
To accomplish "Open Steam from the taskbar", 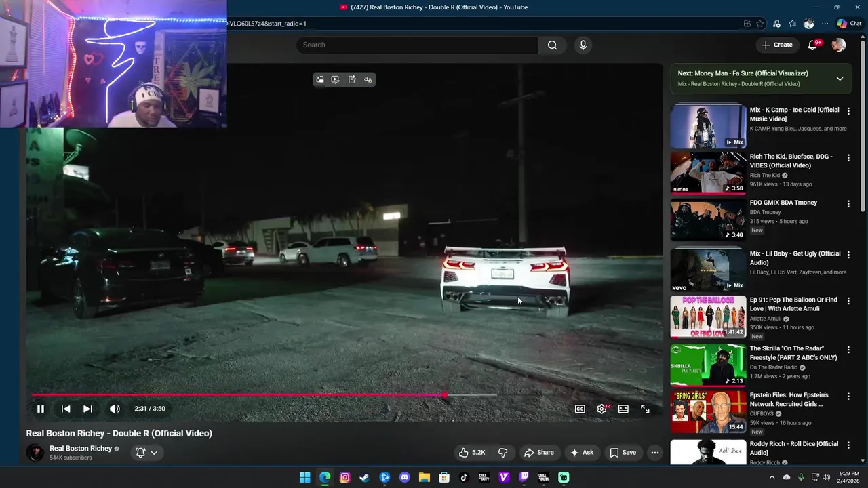I will [365, 477].
